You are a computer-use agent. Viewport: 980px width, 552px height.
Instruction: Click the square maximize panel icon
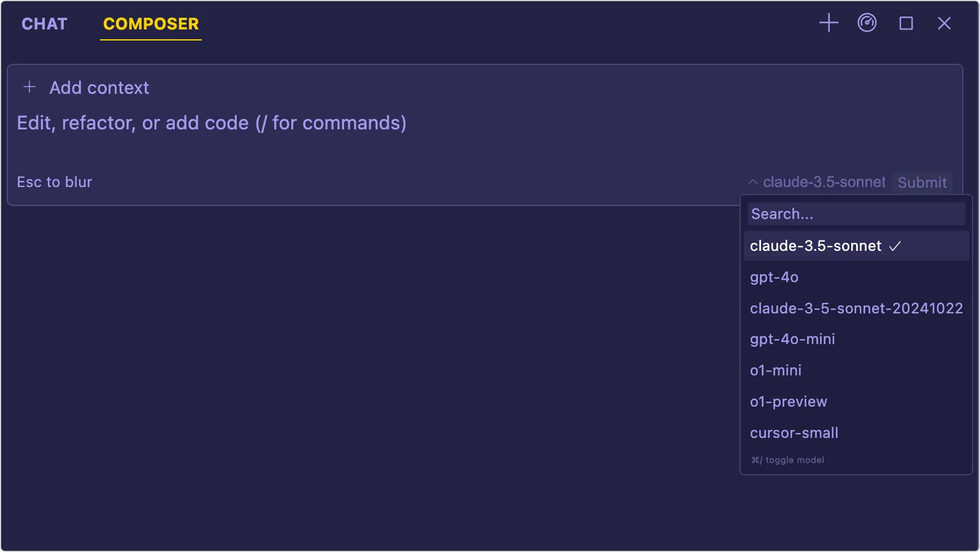[906, 23]
